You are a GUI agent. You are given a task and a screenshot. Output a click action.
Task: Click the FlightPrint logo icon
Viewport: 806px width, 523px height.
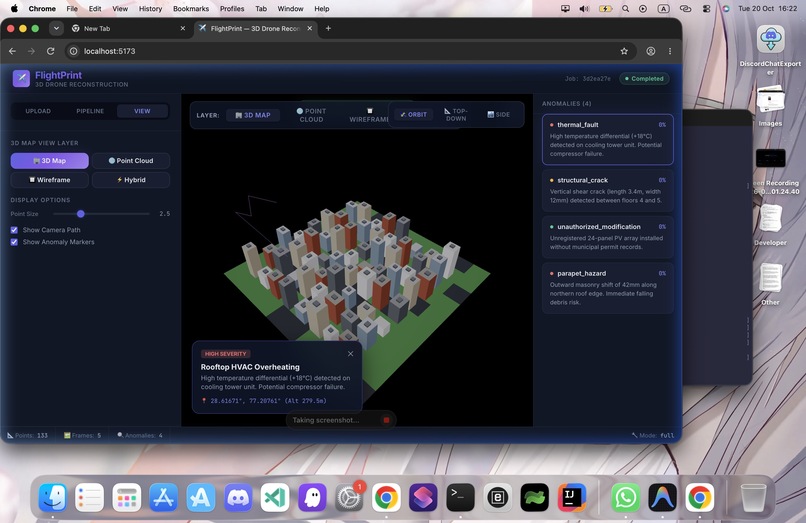pos(21,79)
